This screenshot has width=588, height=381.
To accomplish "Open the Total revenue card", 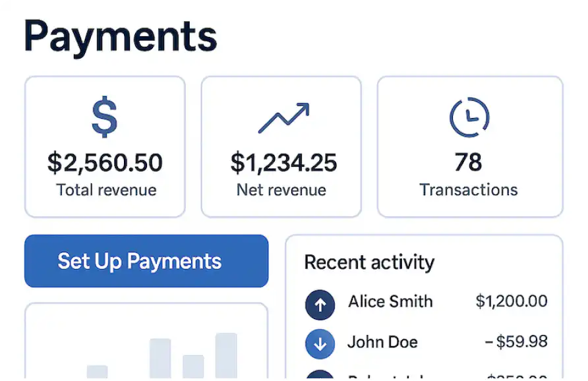I will pos(104,146).
